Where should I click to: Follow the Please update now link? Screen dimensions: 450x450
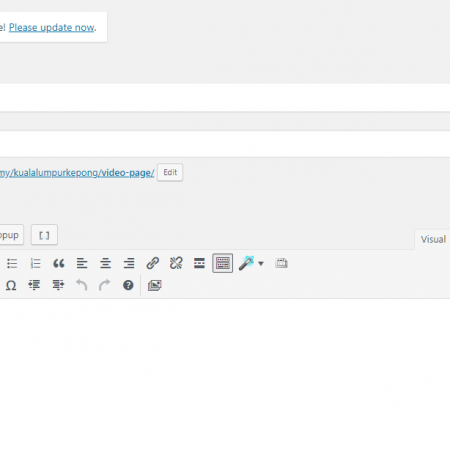coord(52,27)
